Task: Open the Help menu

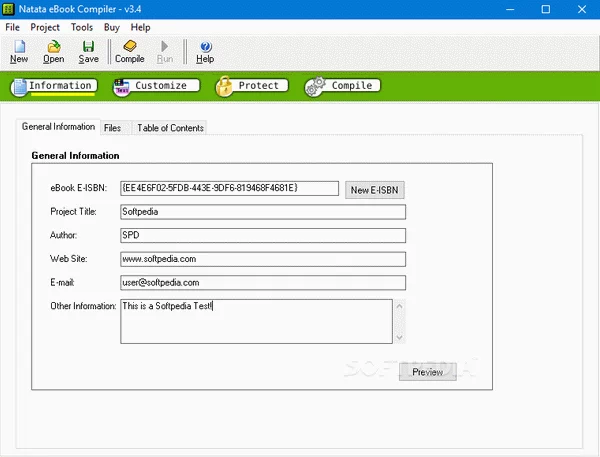Action: tap(140, 28)
